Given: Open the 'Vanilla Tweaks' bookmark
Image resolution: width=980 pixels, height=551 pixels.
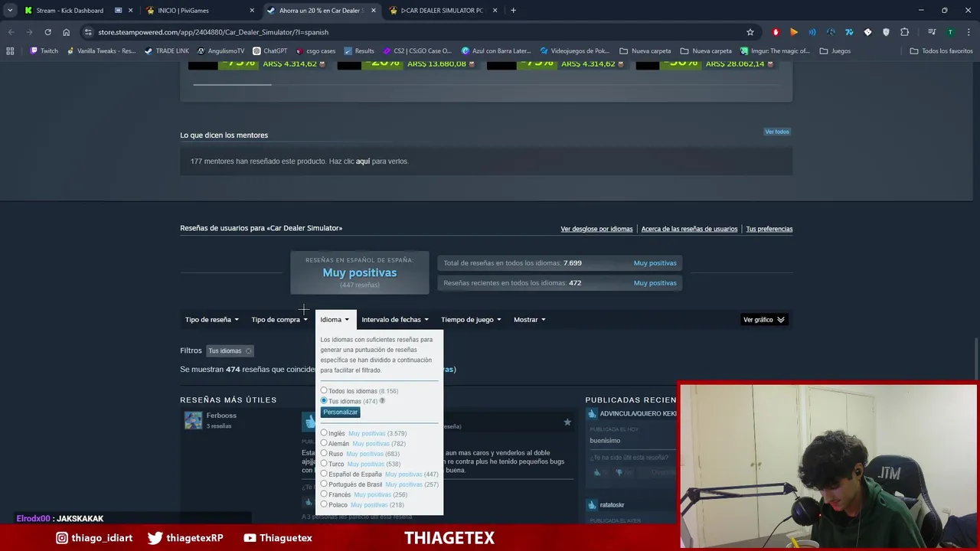Looking at the screenshot, I should click(101, 51).
